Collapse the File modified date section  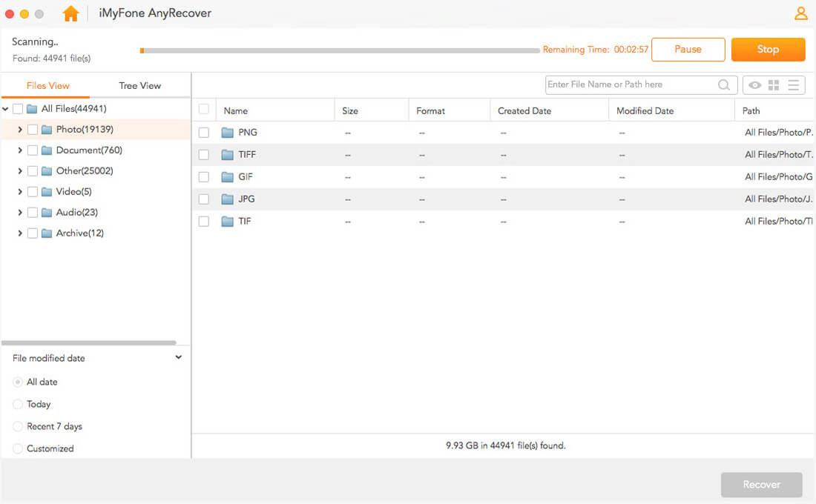point(178,357)
